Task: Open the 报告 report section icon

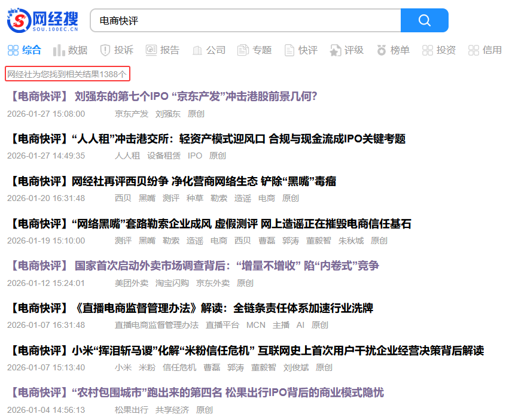Action: [151, 50]
